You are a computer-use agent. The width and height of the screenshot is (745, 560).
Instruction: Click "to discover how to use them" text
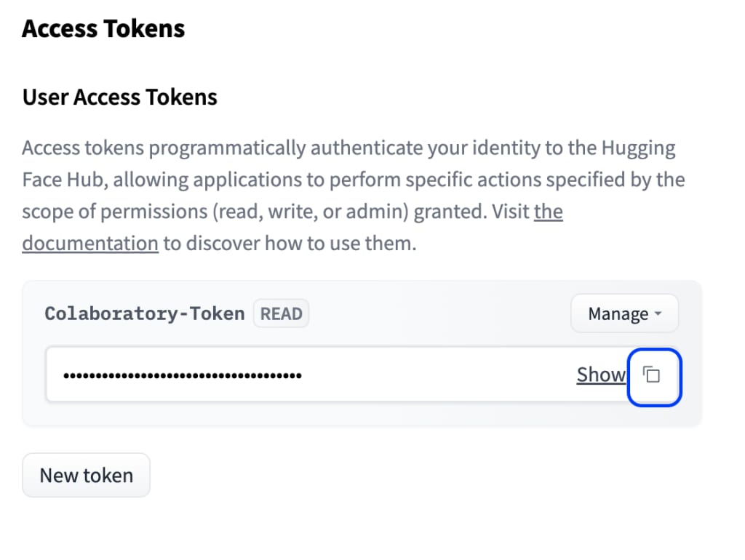(290, 243)
